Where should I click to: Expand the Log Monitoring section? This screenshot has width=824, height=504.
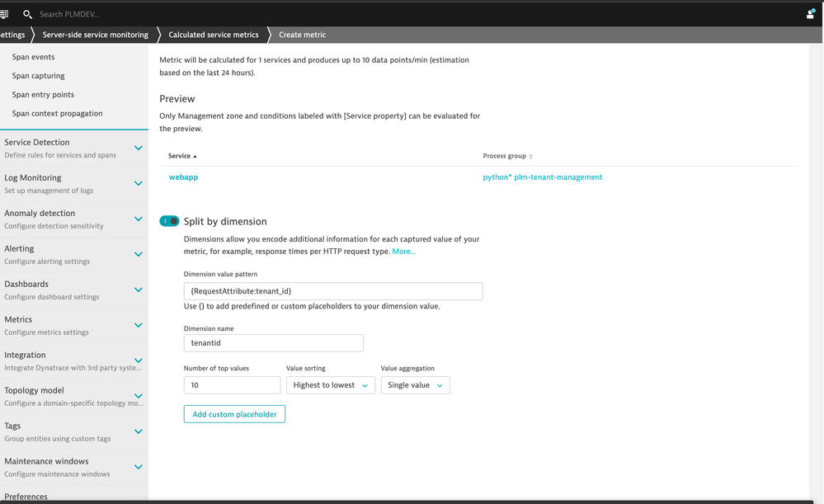point(138,184)
